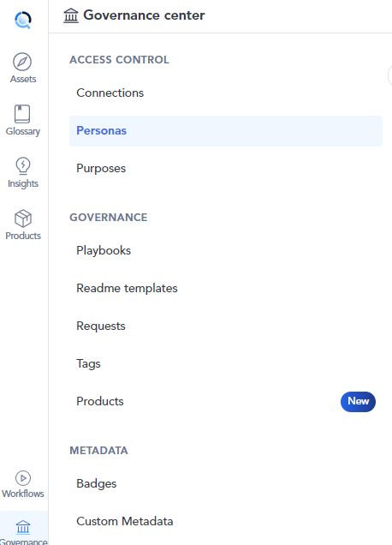Image resolution: width=392 pixels, height=545 pixels.
Task: Click the Atlan logo icon
Action: tap(23, 21)
